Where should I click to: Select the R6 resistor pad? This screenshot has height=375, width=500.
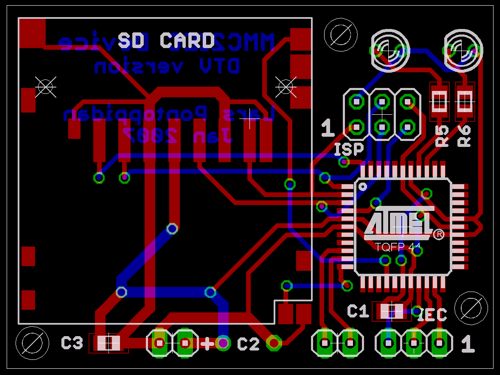(x=465, y=102)
